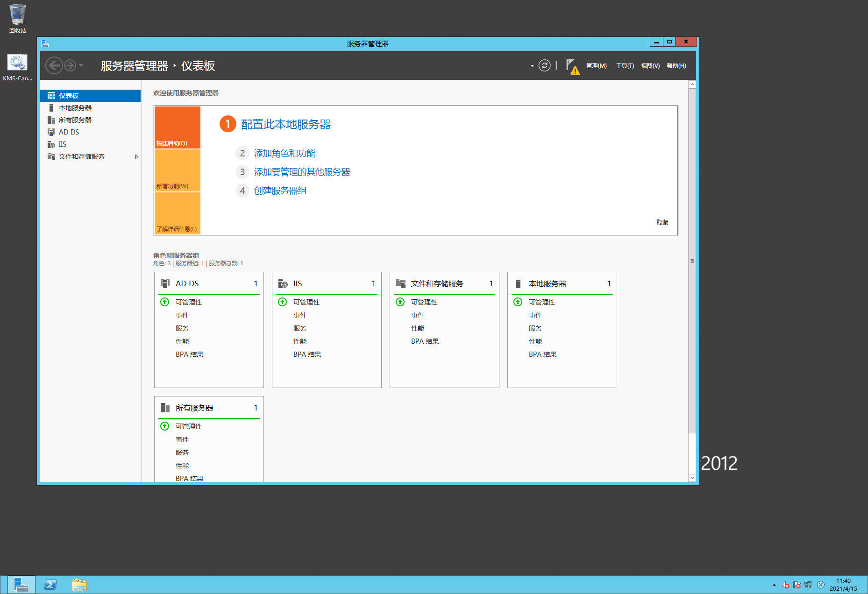
Task: Open BPA 结果 in the AD DS tile
Action: coord(189,354)
